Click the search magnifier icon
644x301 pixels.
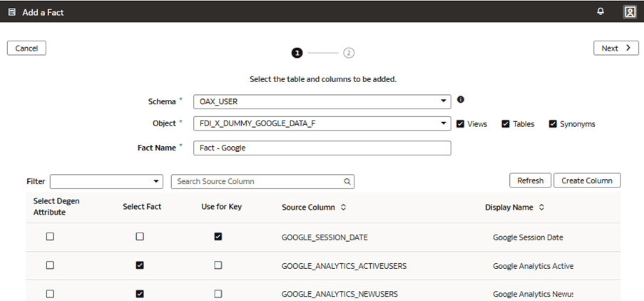tap(347, 182)
